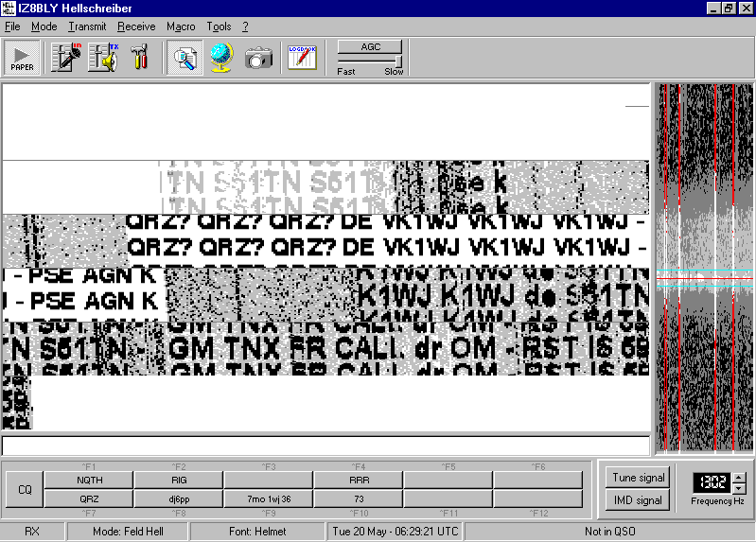Increase Frequency Hz with up arrow
The height and width of the screenshot is (542, 756).
739,479
